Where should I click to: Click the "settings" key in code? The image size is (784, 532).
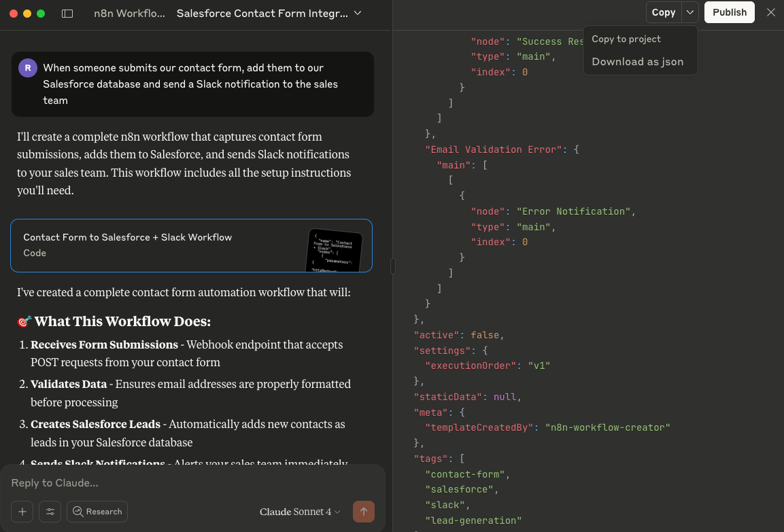[442, 351]
